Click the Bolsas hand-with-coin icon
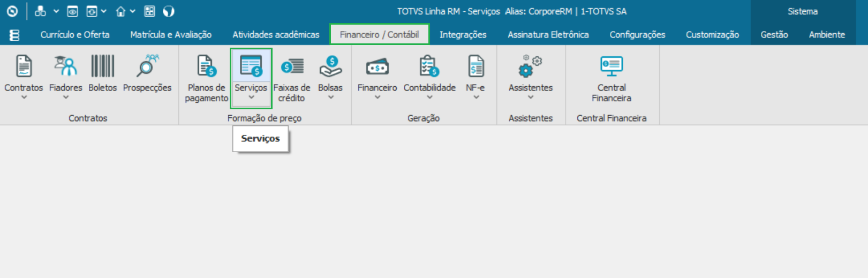The width and height of the screenshot is (868, 278). pos(330,66)
